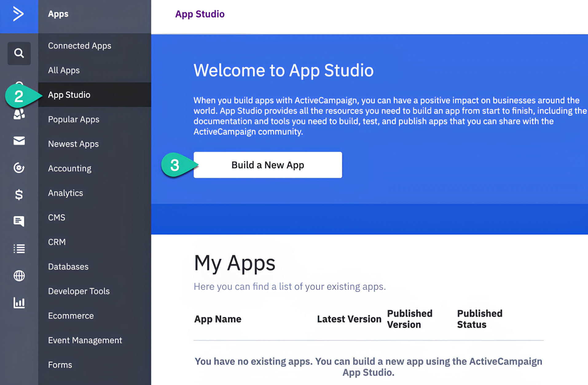Open the Campaigns envelope icon
The width and height of the screenshot is (588, 385).
(x=19, y=141)
